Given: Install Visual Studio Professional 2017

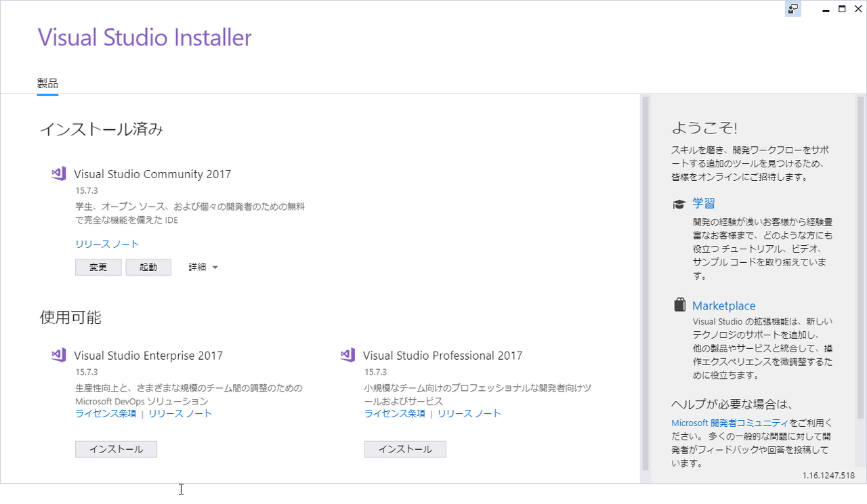Looking at the screenshot, I should [405, 448].
